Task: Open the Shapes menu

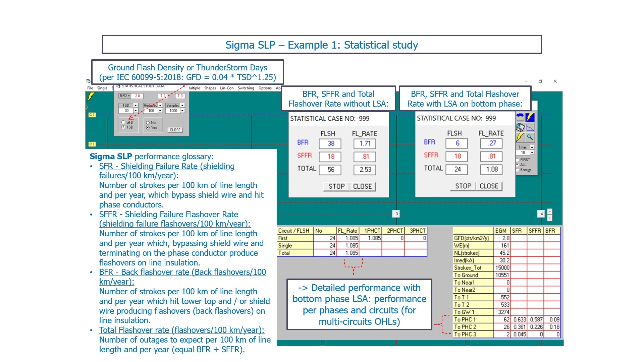Action: pos(210,88)
